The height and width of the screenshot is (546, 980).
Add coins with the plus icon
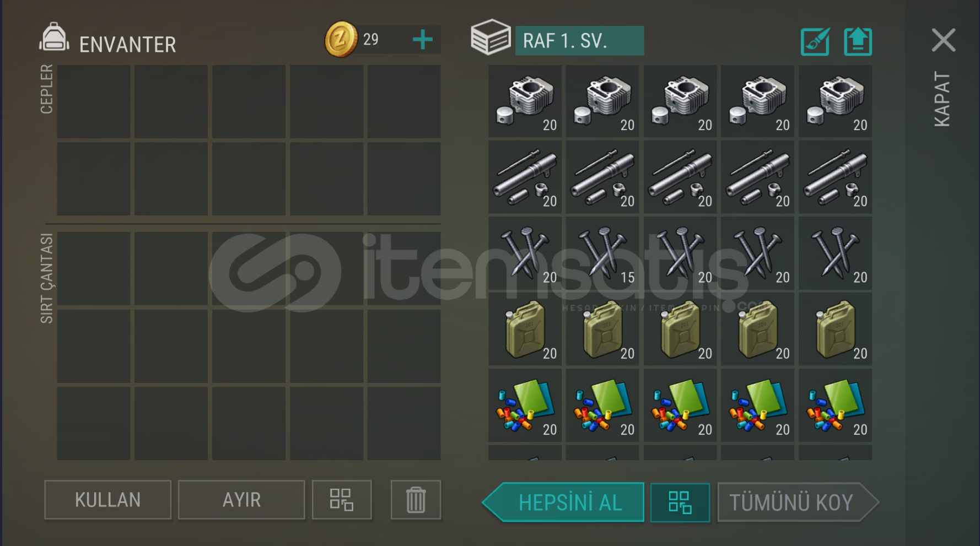point(423,40)
